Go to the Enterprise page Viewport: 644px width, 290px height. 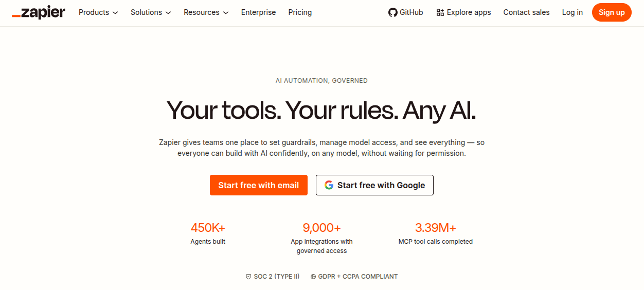(258, 12)
